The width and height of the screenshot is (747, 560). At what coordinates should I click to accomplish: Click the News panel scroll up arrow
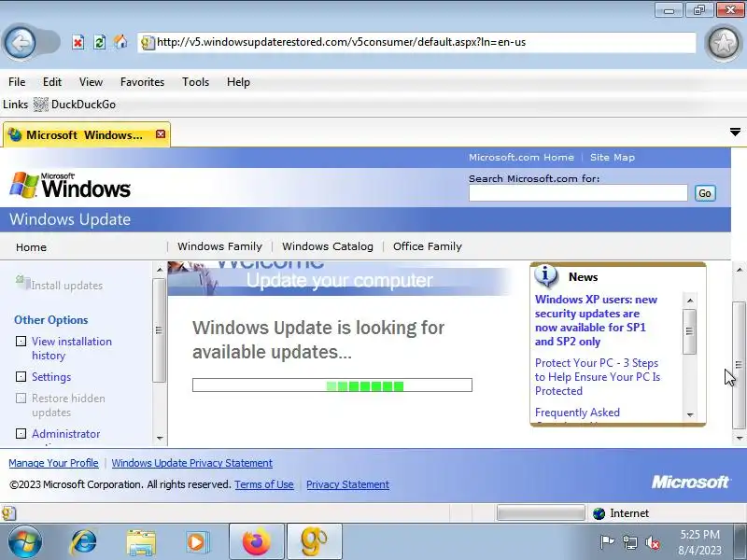coord(690,301)
